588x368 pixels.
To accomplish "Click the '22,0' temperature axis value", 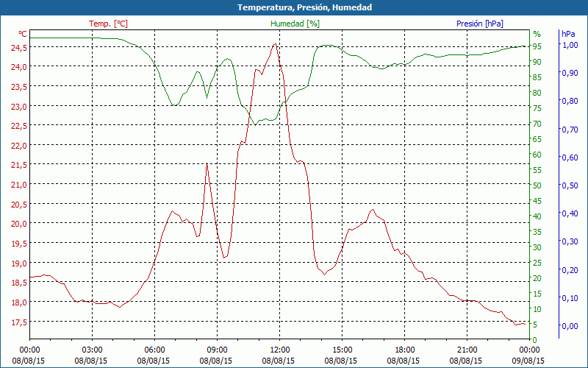I will point(19,146).
